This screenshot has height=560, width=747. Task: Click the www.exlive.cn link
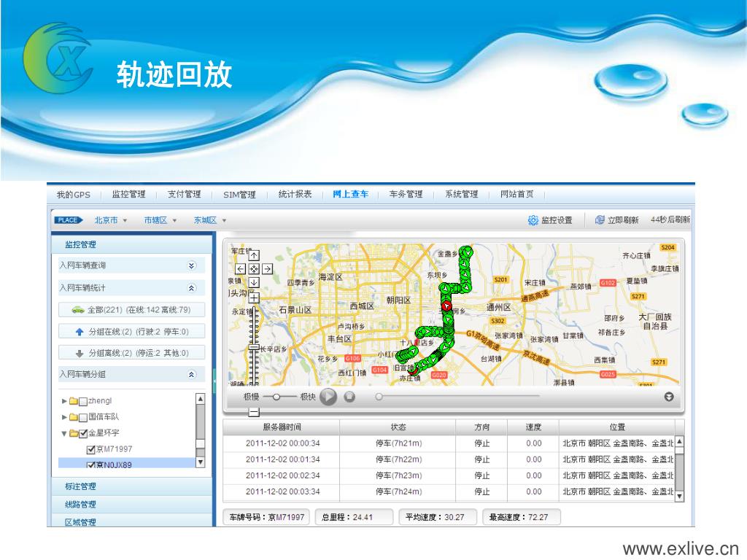pos(681,549)
